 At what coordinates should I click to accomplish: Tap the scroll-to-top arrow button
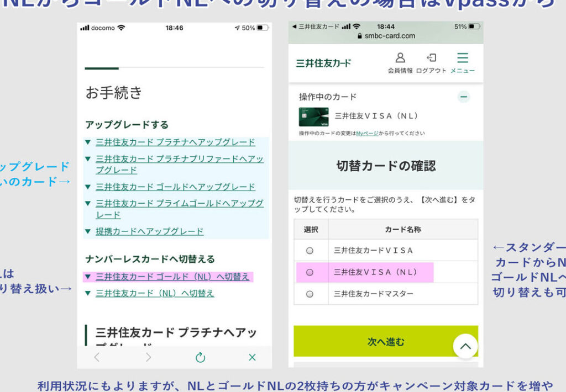coord(465,346)
